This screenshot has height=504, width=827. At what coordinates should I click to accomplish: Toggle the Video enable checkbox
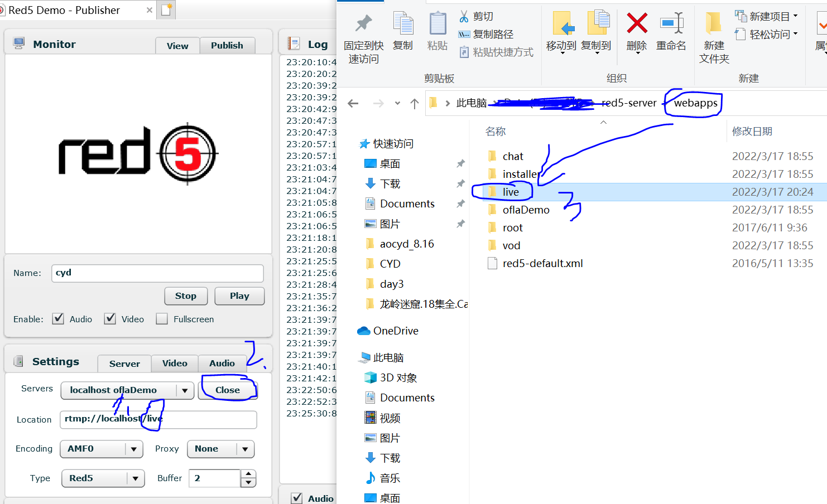[110, 318]
